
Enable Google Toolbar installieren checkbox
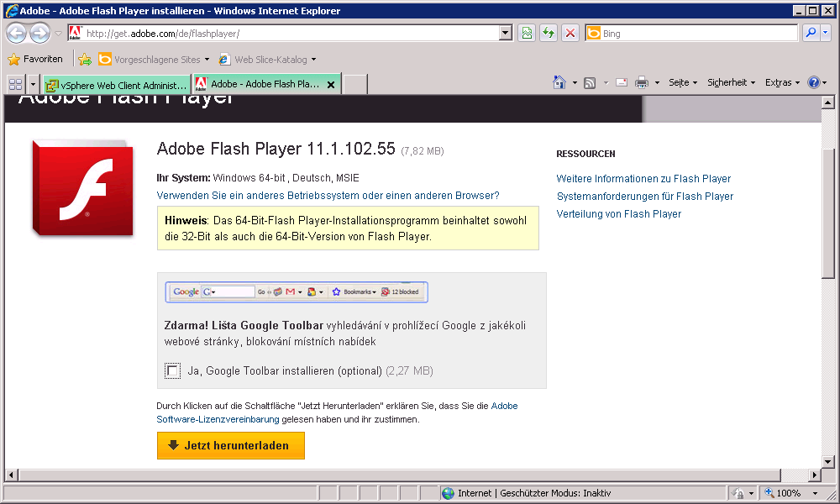coord(173,370)
